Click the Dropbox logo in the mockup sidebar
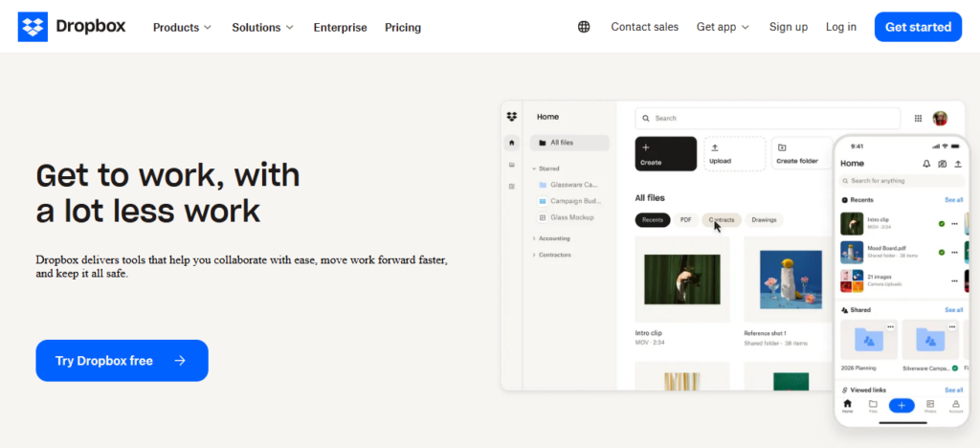This screenshot has height=448, width=980. click(512, 116)
